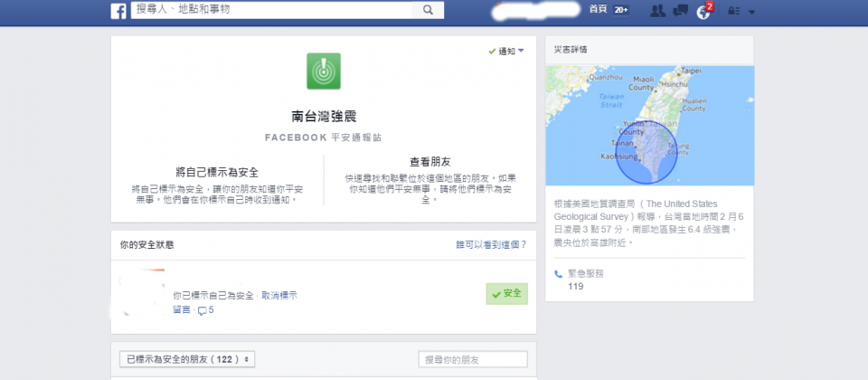Click the 20+ home badge
868x380 pixels.
coord(621,10)
